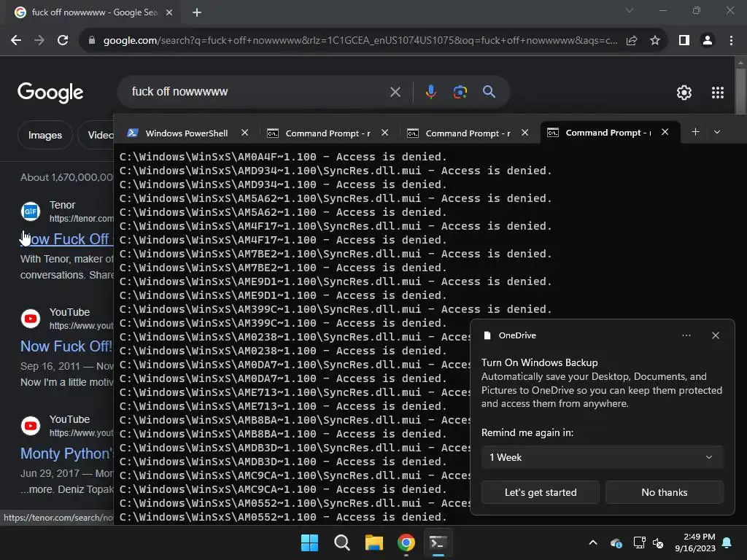
Task: Click the YouTube icon above Monty Python
Action: [x=31, y=426]
